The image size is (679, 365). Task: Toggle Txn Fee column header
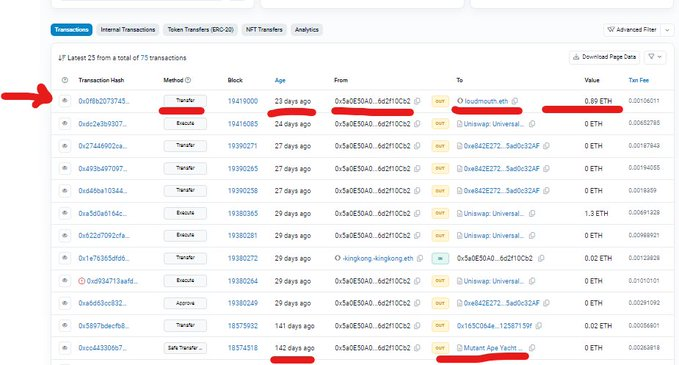click(639, 80)
